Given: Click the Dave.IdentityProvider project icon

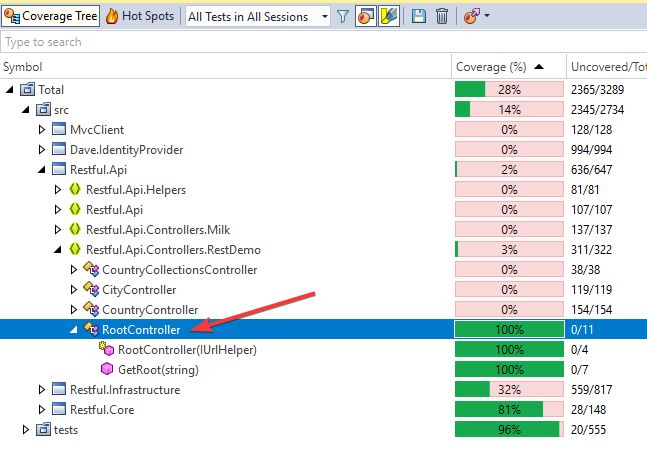Looking at the screenshot, I should click(59, 149).
